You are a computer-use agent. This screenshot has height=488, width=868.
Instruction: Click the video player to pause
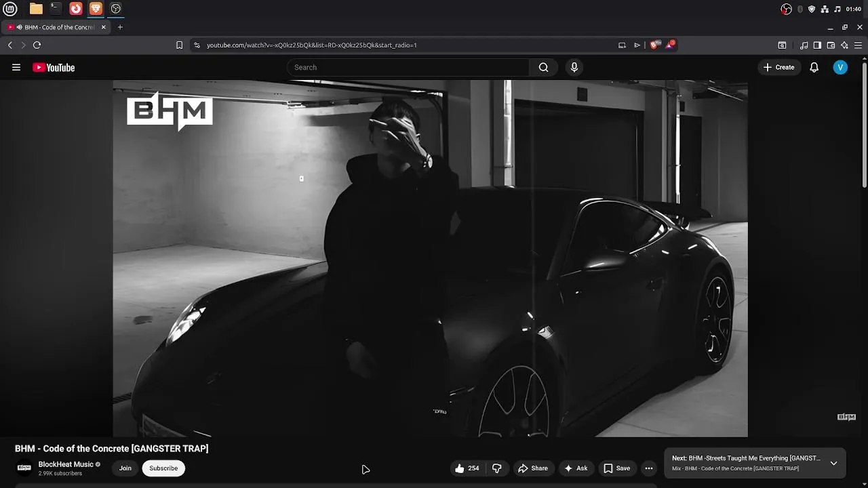pyautogui.click(x=430, y=258)
